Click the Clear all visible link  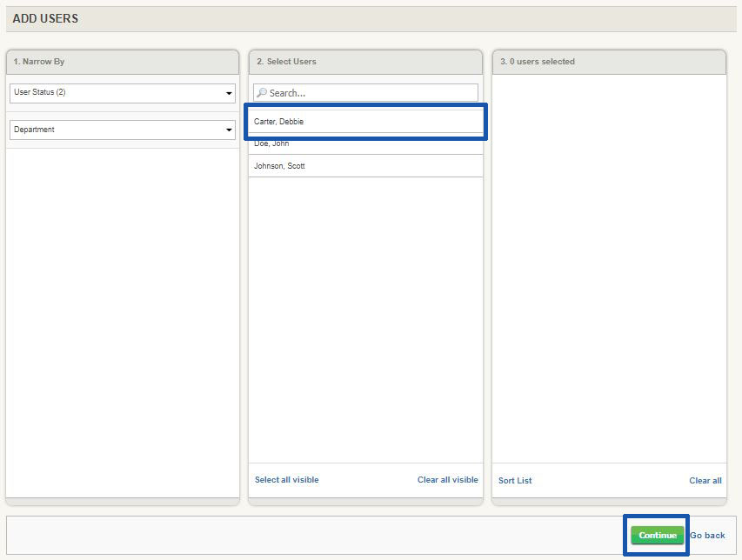[447, 479]
